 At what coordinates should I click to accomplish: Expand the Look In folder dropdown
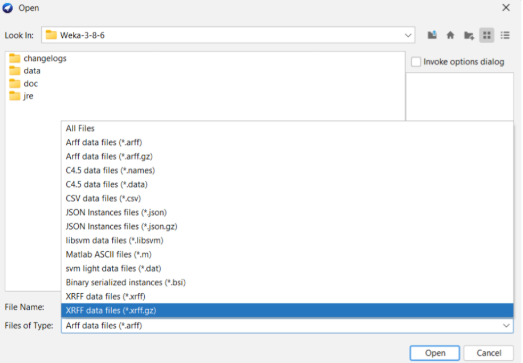click(408, 35)
